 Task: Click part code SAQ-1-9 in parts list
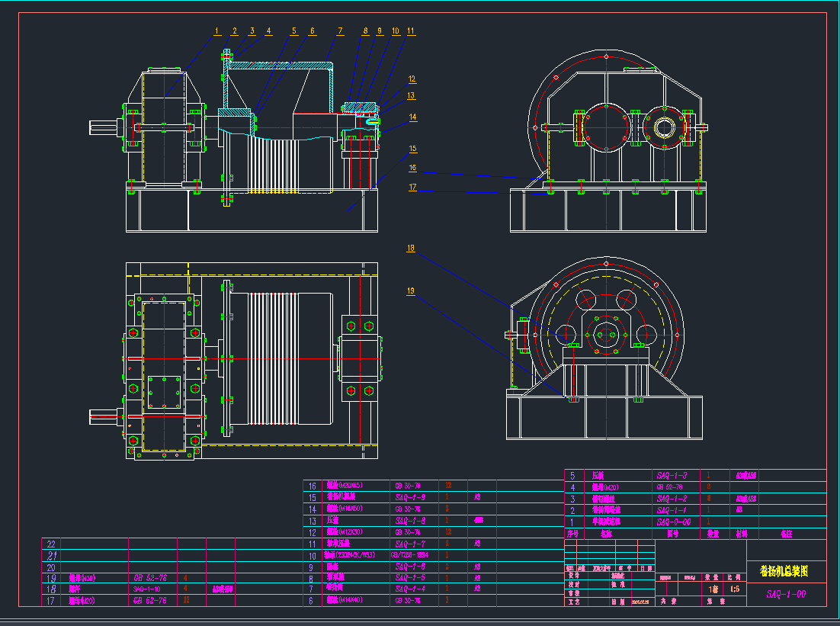411,497
